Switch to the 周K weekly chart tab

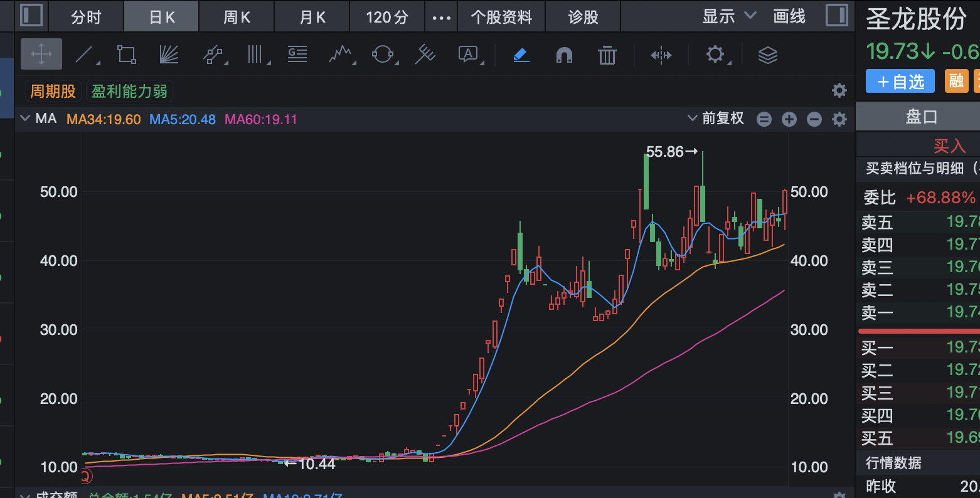(x=236, y=16)
